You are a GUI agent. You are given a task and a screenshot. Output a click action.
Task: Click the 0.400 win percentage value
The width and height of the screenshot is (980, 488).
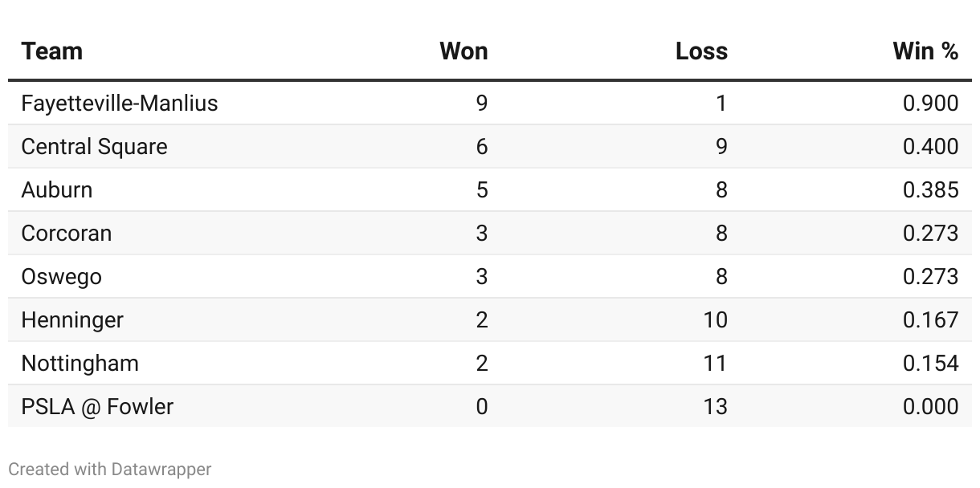(930, 147)
